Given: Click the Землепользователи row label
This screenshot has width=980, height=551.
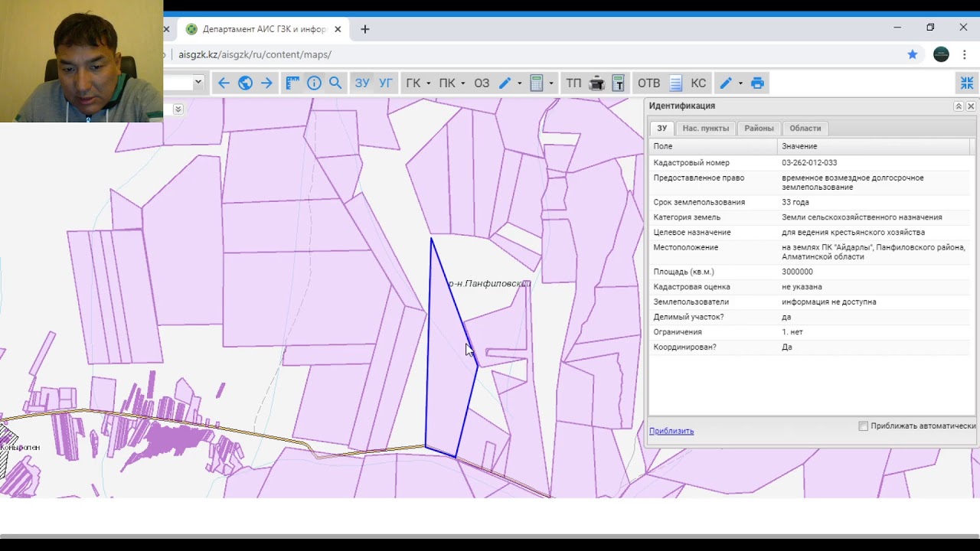Looking at the screenshot, I should [x=691, y=302].
